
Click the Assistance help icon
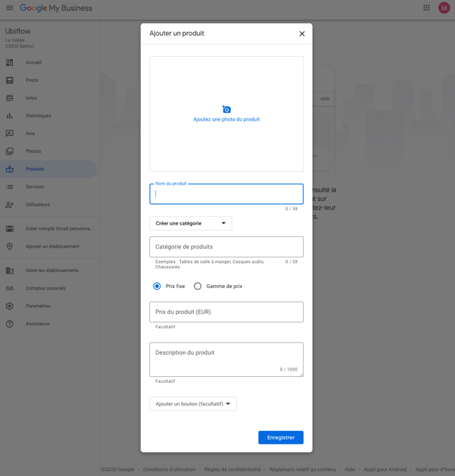[10, 324]
